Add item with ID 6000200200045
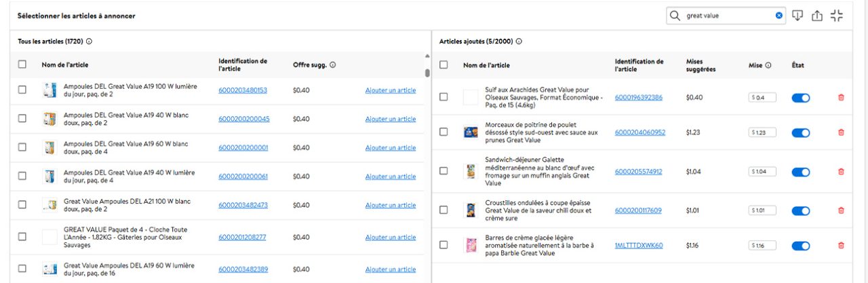Image resolution: width=868 pixels, height=283 pixels. 391,119
